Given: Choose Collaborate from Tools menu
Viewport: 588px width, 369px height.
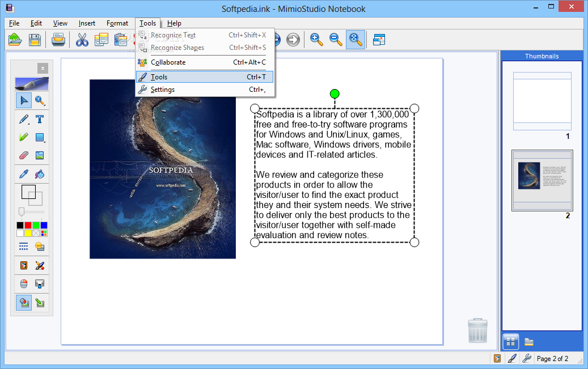Looking at the screenshot, I should 205,62.
